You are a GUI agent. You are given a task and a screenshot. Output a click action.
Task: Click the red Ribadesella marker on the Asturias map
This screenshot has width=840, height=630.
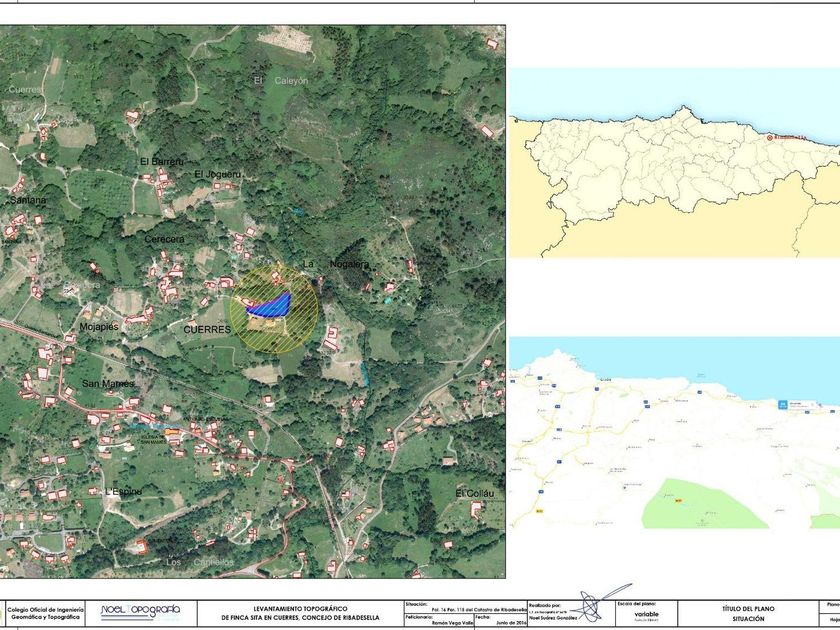coord(770,138)
